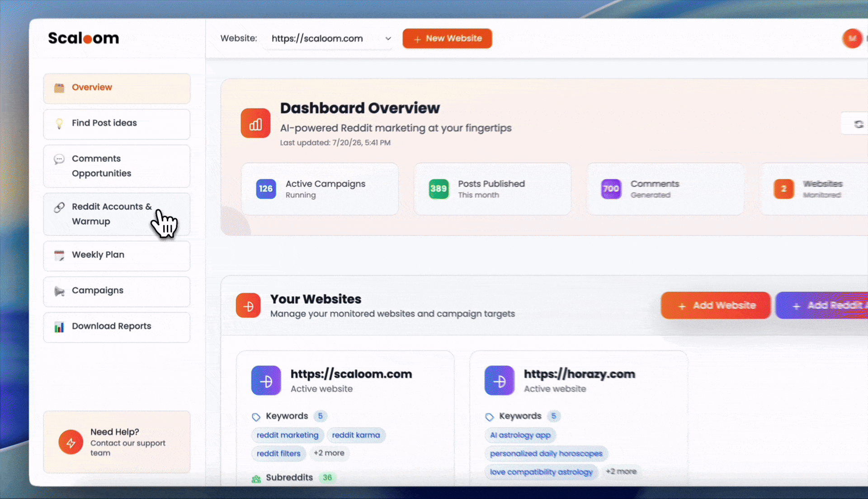The image size is (868, 499).
Task: Click the Add Website button
Action: [716, 306]
